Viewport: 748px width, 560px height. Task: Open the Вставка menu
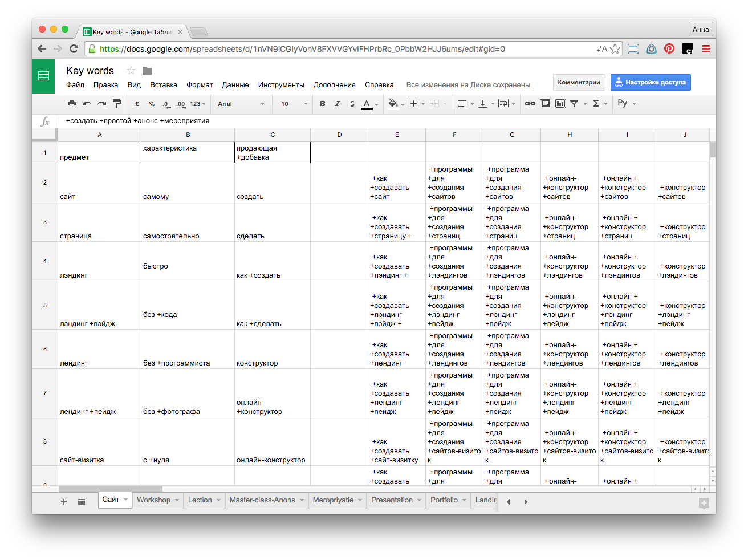tap(164, 85)
